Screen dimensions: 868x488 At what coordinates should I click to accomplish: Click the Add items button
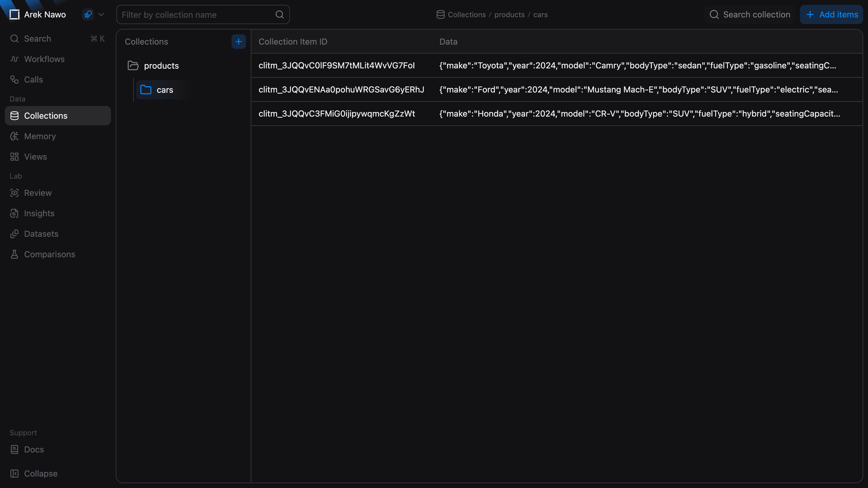832,14
